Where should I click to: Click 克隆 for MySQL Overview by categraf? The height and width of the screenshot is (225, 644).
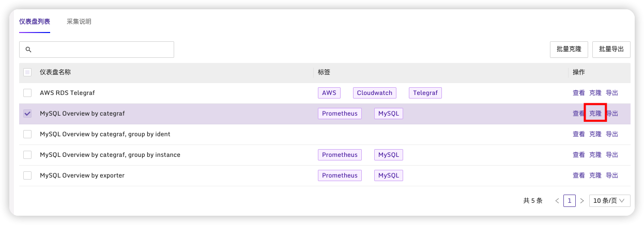[x=595, y=114]
